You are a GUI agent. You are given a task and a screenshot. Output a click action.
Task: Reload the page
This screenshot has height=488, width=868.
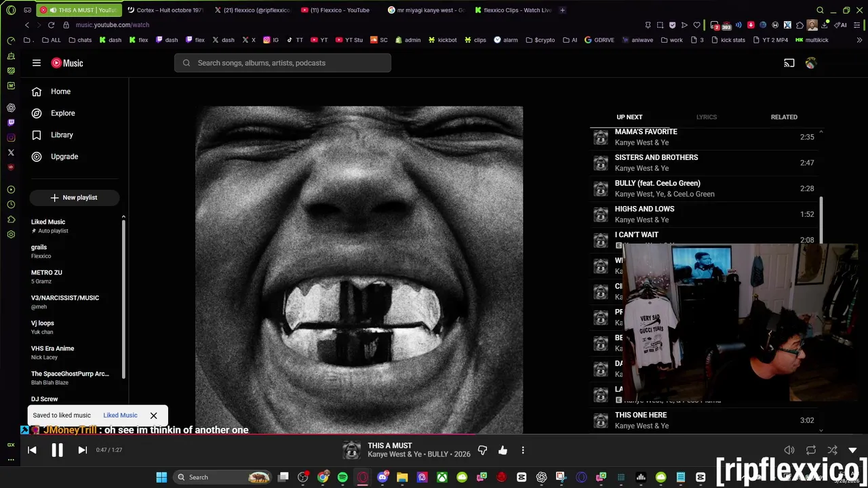coord(51,25)
